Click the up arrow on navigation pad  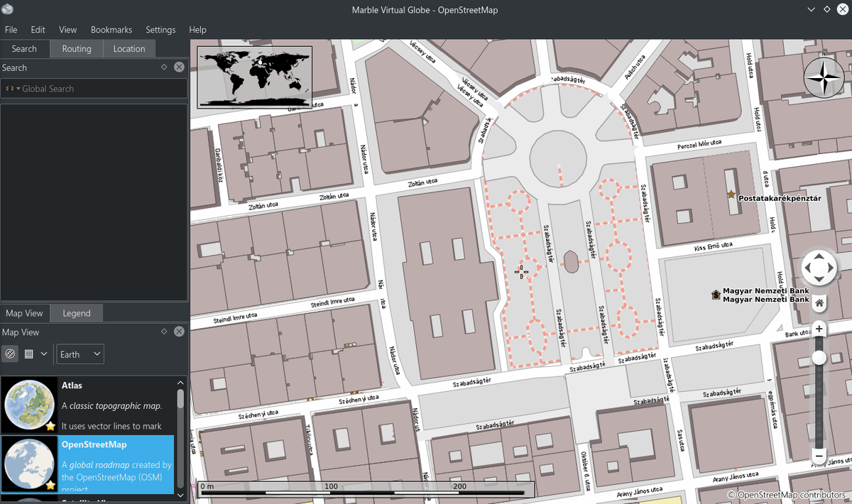[819, 256]
